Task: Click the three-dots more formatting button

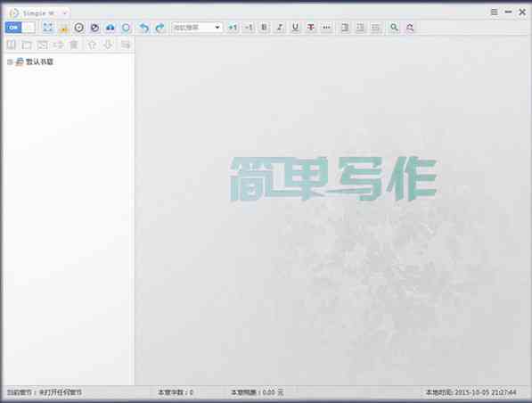Action: point(326,28)
